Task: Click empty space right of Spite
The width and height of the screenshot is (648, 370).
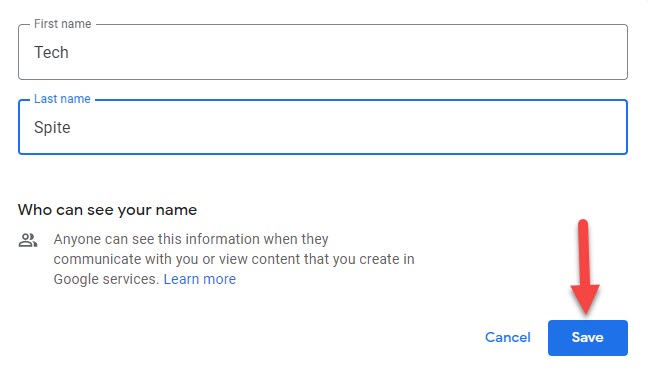Action: pos(347,127)
